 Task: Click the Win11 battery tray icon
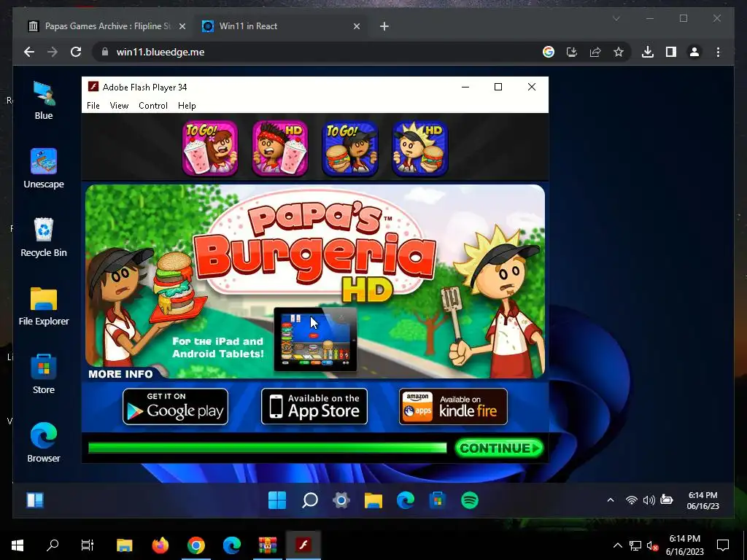click(667, 499)
